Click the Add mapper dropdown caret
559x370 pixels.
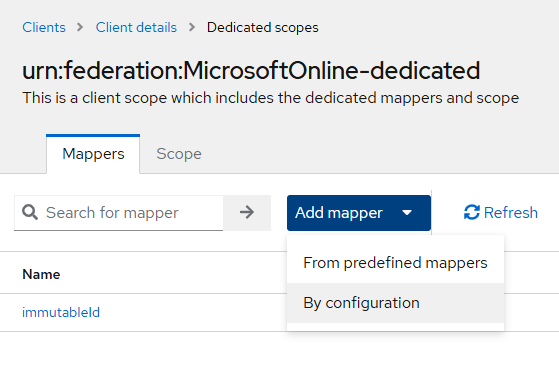(x=407, y=213)
